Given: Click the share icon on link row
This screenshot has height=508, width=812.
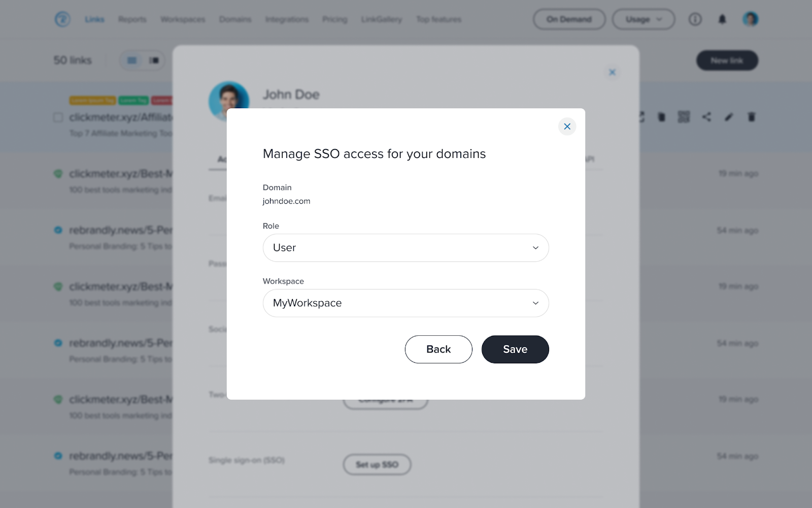Looking at the screenshot, I should click(x=706, y=117).
